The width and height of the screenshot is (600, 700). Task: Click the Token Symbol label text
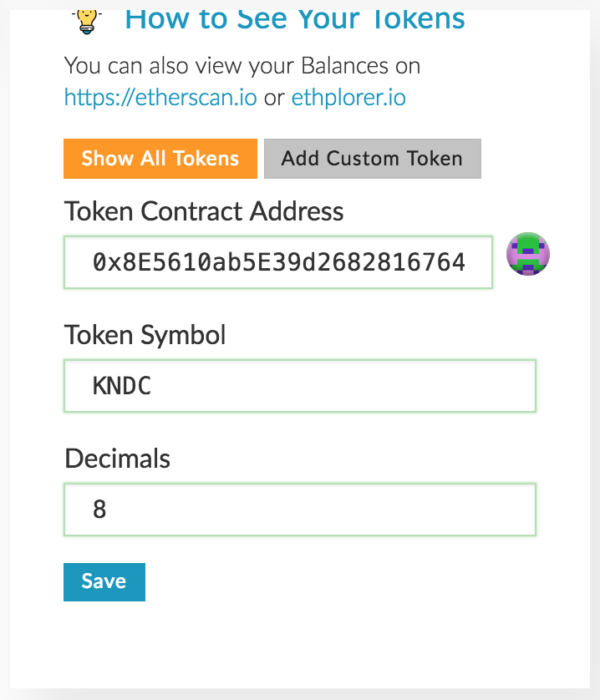145,335
